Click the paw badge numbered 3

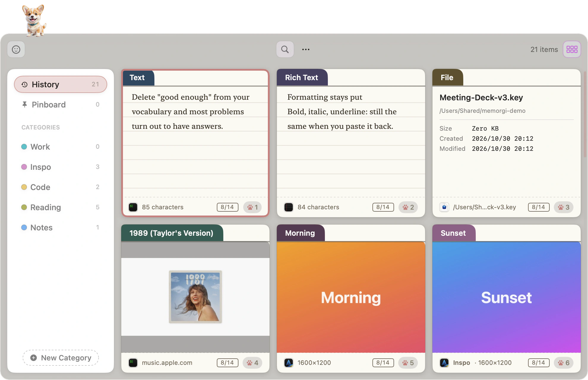(x=563, y=207)
